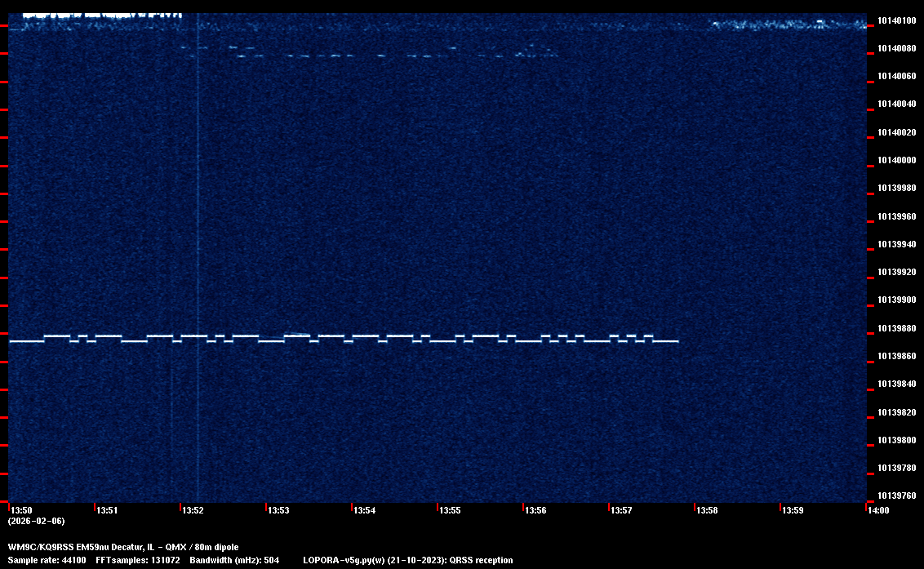
Task: Click the faint vertical line near 13:52
Action: (x=198, y=245)
